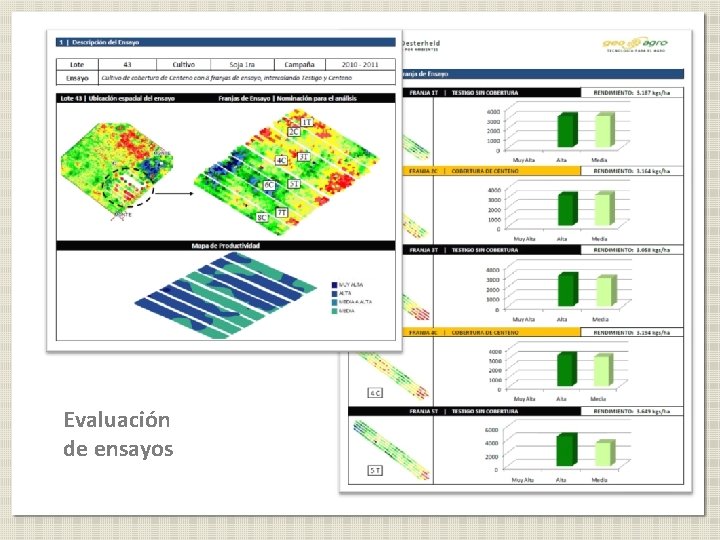Image resolution: width=720 pixels, height=540 pixels.
Task: Click the full lot yield map thumbnail
Action: click(117, 171)
